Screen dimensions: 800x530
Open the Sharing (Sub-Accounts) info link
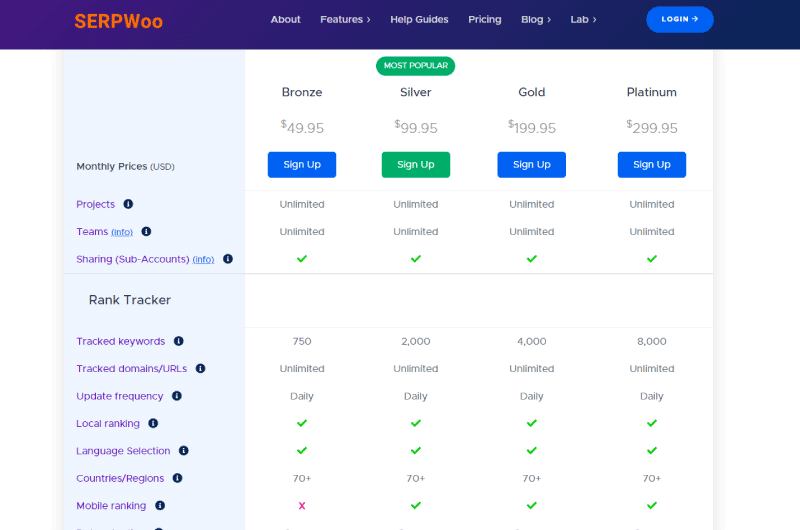203,260
